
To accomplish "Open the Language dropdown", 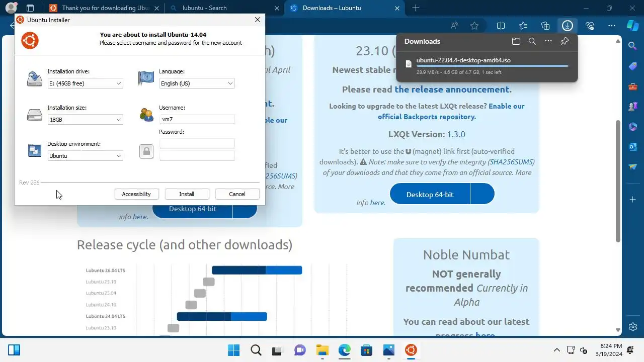I will 197,83.
